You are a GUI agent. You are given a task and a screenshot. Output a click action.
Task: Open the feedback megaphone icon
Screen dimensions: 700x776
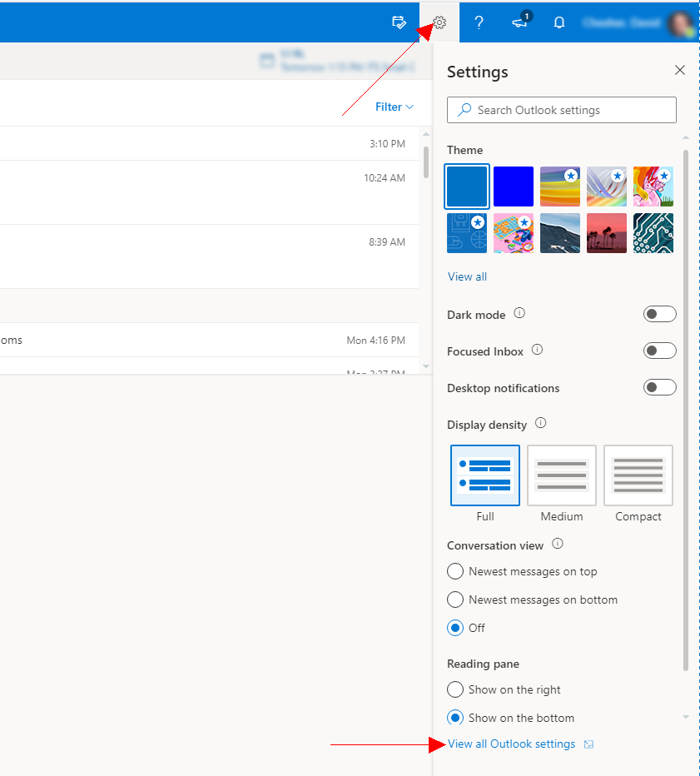coord(519,22)
